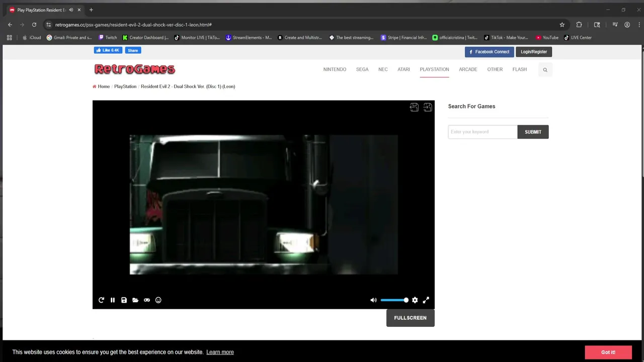Open Stripe bookmark

[x=404, y=38]
